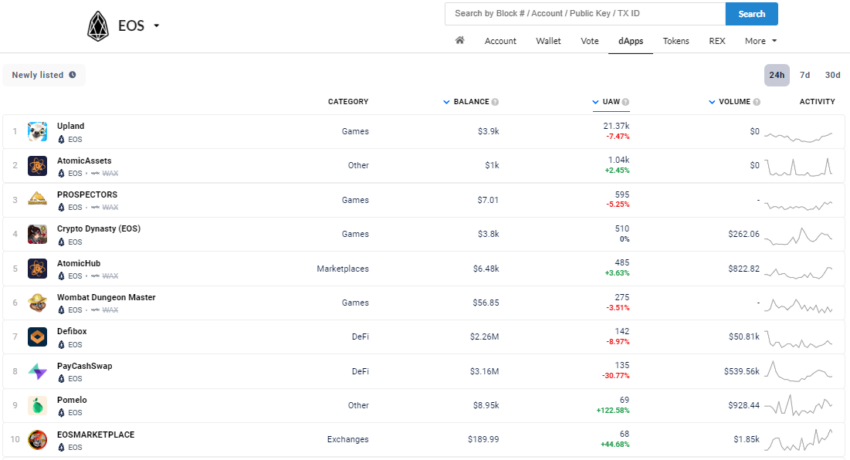Click EOS chain icon under Defibox
Screen dimensions: 850x460
point(61,345)
